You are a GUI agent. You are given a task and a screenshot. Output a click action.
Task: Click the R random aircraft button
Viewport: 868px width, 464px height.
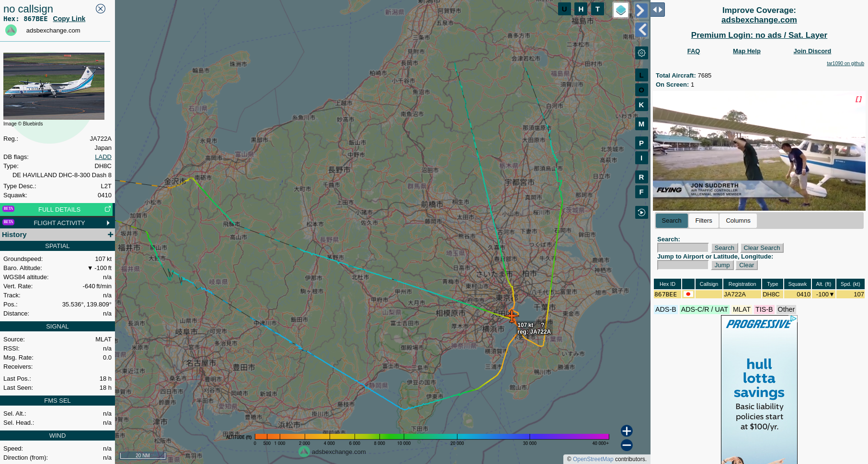[641, 177]
